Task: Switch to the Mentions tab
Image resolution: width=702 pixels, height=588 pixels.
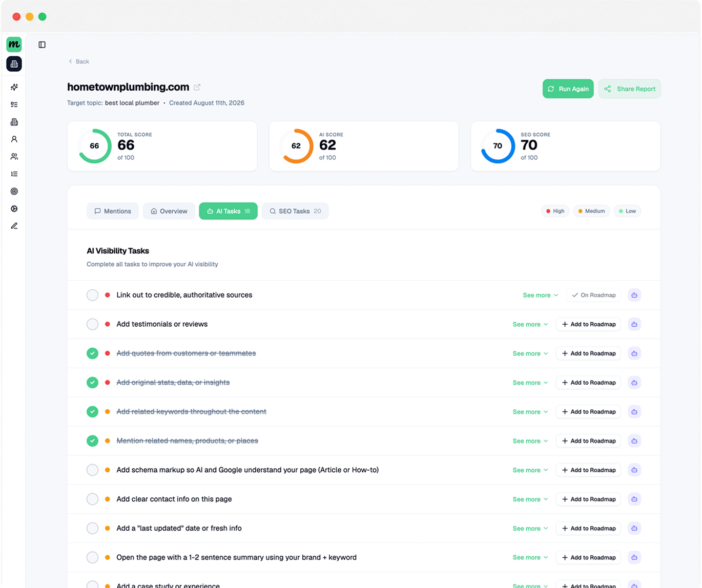Action: 113,211
